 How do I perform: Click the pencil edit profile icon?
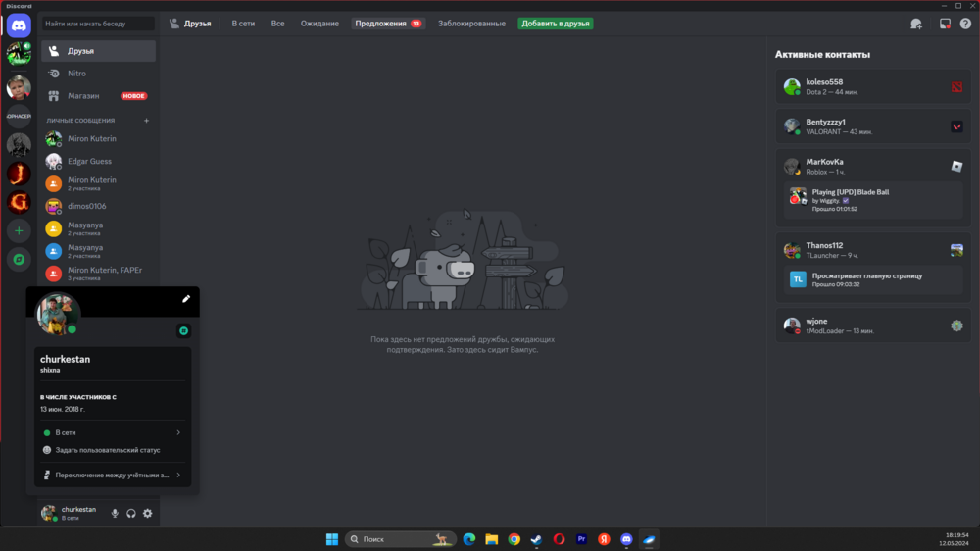pyautogui.click(x=185, y=299)
